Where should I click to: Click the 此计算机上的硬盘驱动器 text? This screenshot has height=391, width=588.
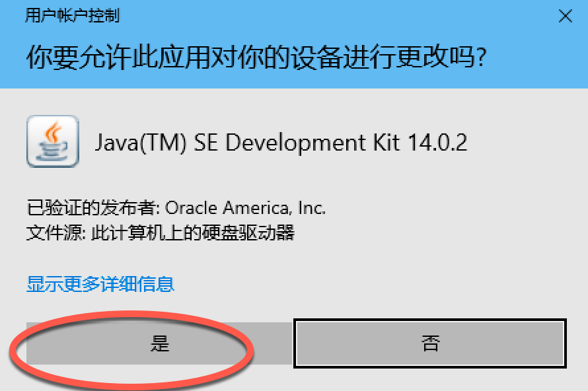coord(193,232)
